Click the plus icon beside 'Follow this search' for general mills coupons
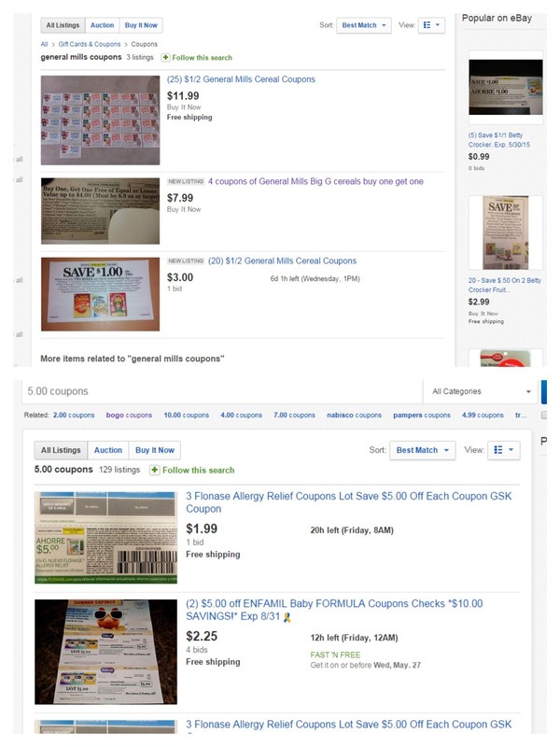Viewport: 560px width, 747px height. point(165,58)
